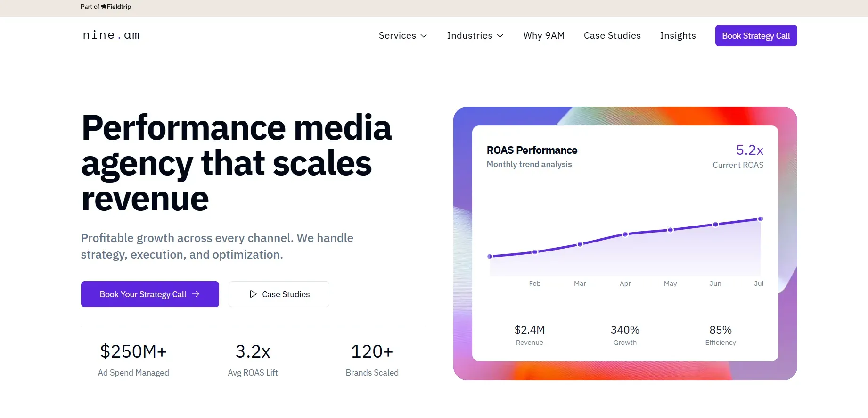Click the arrow icon in Book Your Strategy Call

point(196,294)
